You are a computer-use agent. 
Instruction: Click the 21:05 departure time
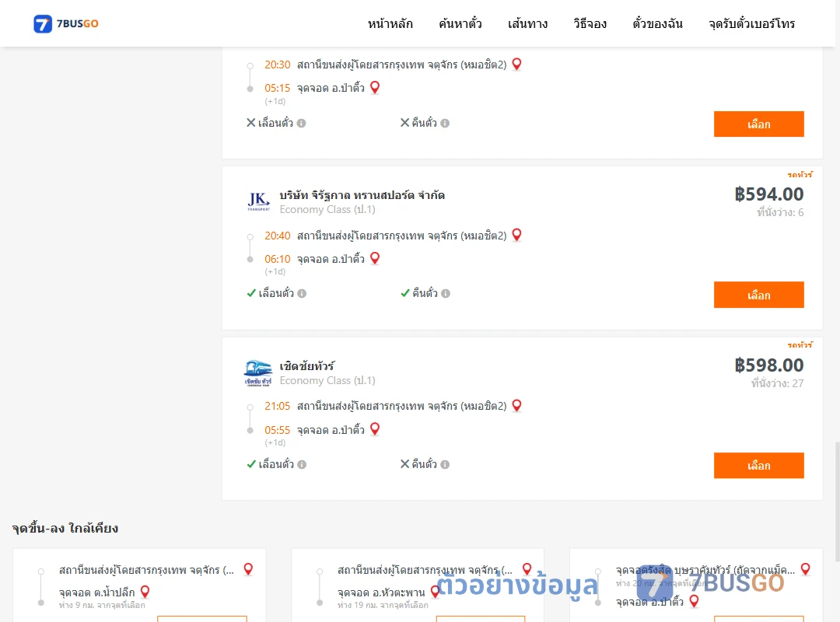coord(277,406)
